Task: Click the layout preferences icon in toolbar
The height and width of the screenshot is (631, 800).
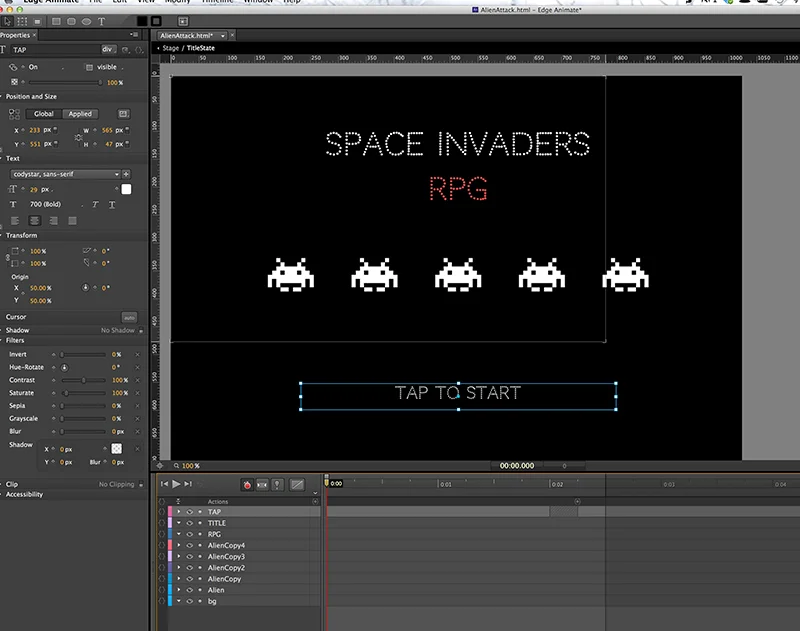Action: tap(183, 21)
